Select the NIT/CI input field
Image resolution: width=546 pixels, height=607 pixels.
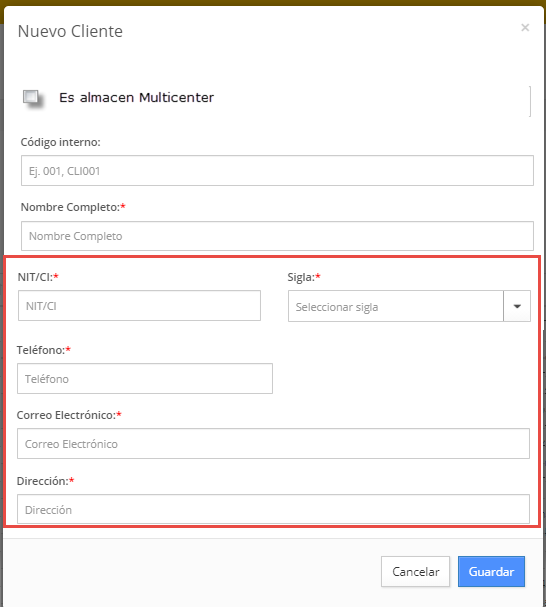pos(139,306)
